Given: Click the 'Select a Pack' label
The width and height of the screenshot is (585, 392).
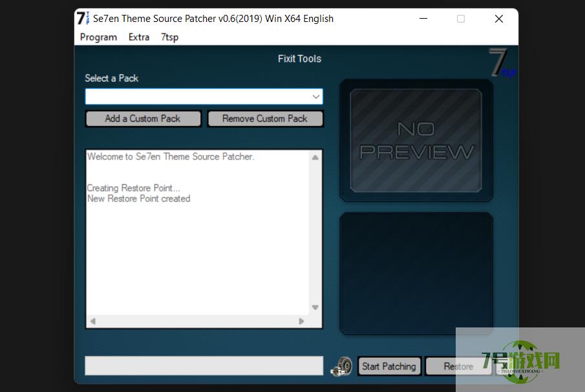Looking at the screenshot, I should coord(112,78).
